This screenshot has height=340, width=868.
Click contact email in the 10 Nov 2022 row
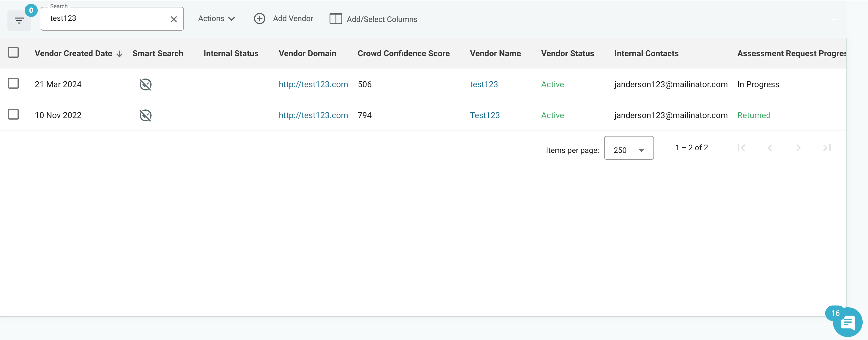[671, 115]
